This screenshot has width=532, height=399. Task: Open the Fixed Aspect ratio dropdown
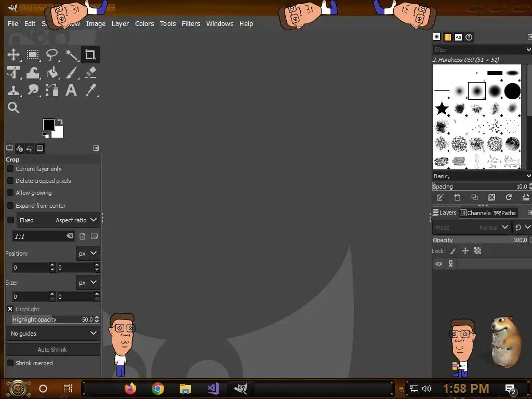pyautogui.click(x=58, y=220)
